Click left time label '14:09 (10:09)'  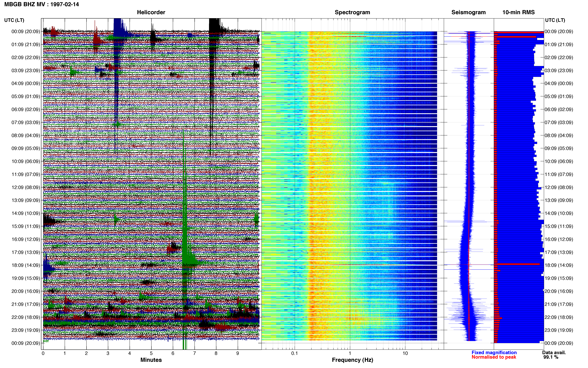26,213
